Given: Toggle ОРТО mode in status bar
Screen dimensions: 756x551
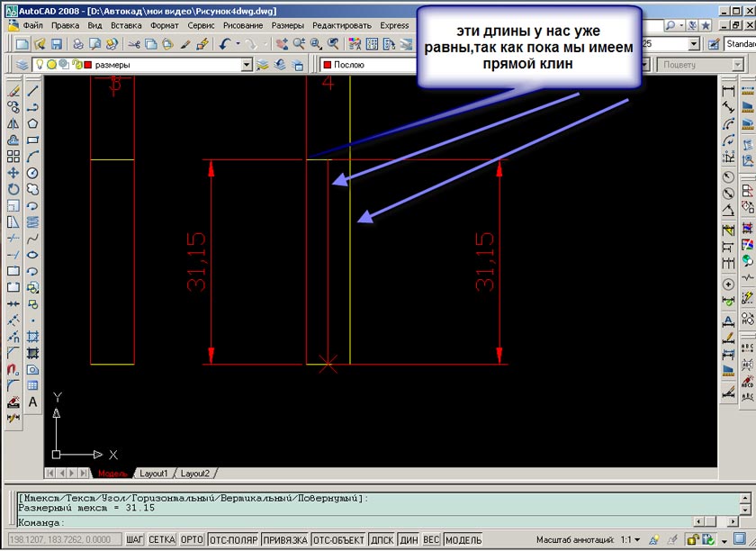Looking at the screenshot, I should click(x=191, y=540).
